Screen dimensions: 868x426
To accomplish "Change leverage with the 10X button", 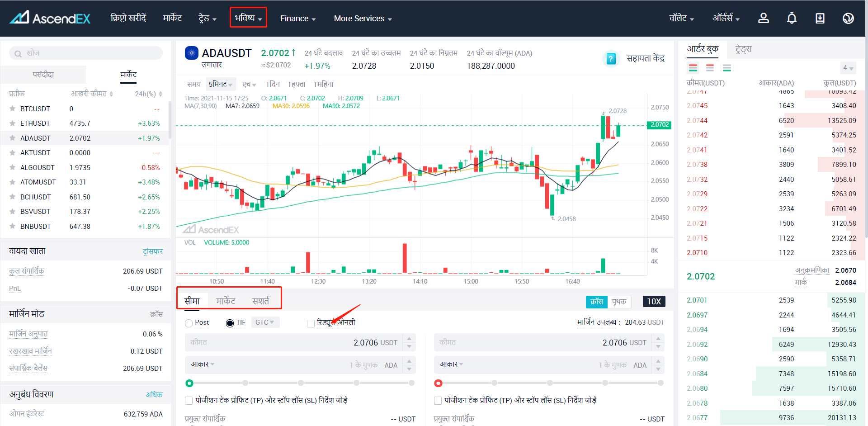I will [x=654, y=302].
